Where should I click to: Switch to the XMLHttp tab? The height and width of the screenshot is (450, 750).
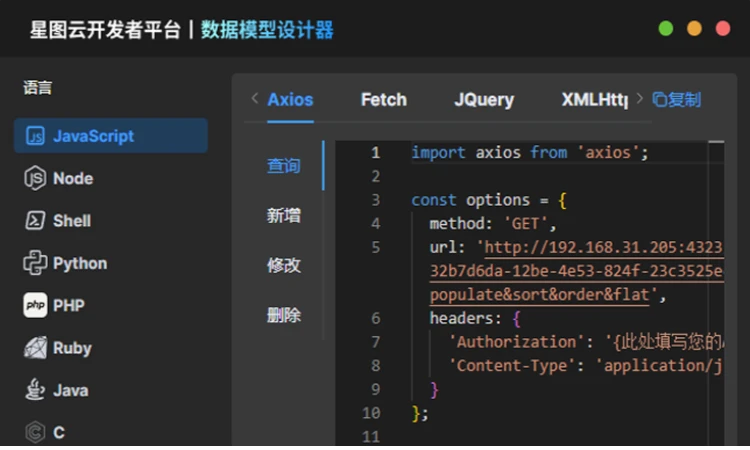[x=594, y=99]
